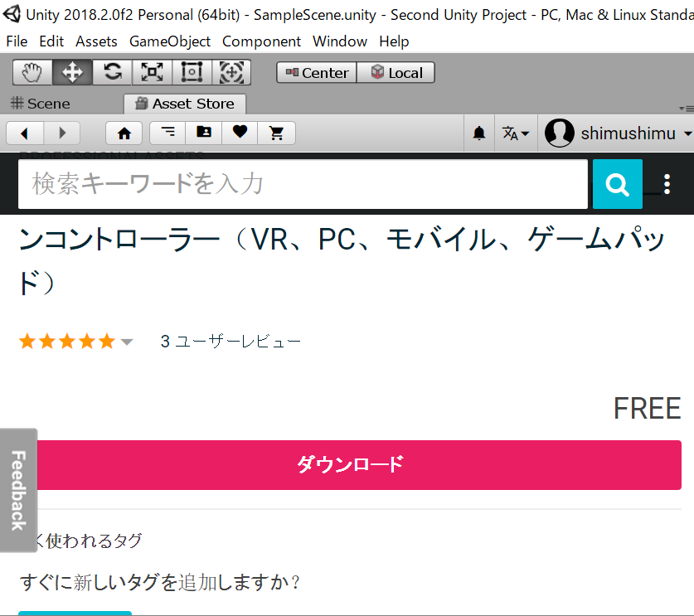Open the 3 ユーザーレビュー link
694x616 pixels.
(231, 342)
